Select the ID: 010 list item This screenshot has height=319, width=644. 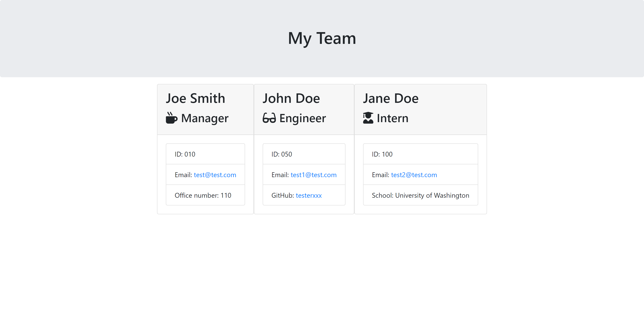(x=185, y=154)
